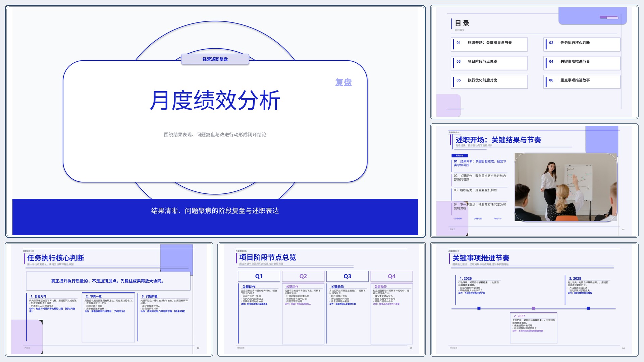Select the slide title 任务执行核心判断
Viewport: 644px width, 362px height.
click(x=56, y=258)
